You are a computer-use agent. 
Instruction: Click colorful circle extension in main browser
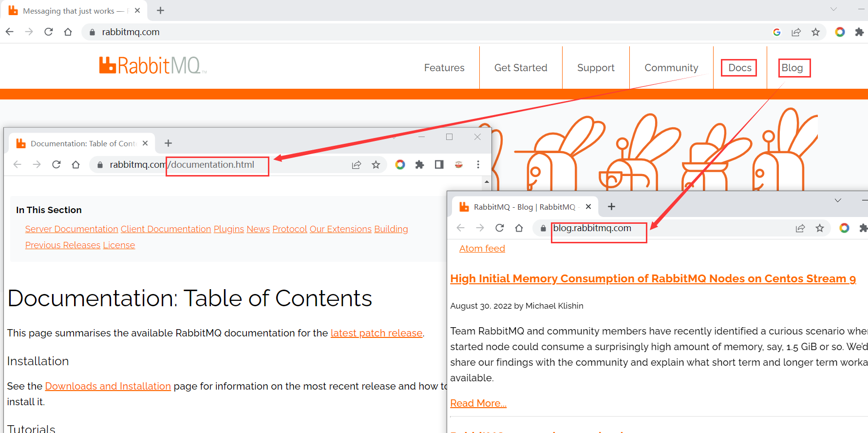click(x=840, y=32)
